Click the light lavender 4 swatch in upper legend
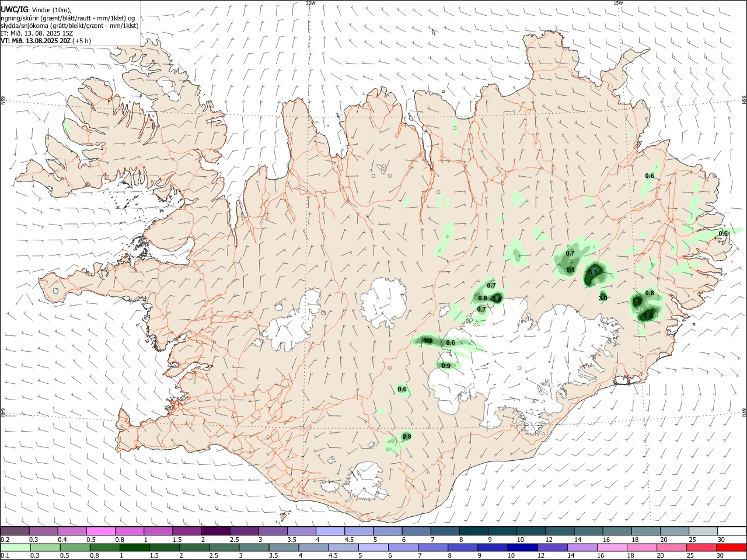This screenshot has height=560, width=747. (x=330, y=531)
